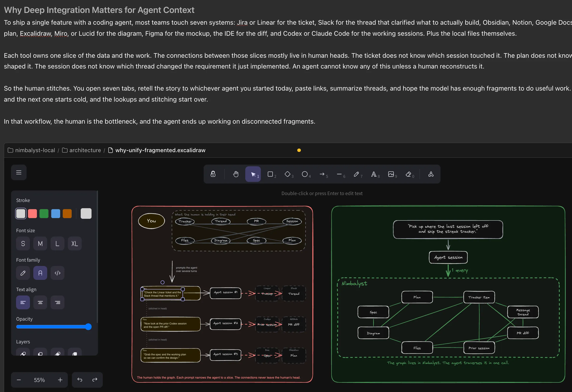This screenshot has width=572, height=392.
Task: Set font size to M
Action: [x=40, y=243]
